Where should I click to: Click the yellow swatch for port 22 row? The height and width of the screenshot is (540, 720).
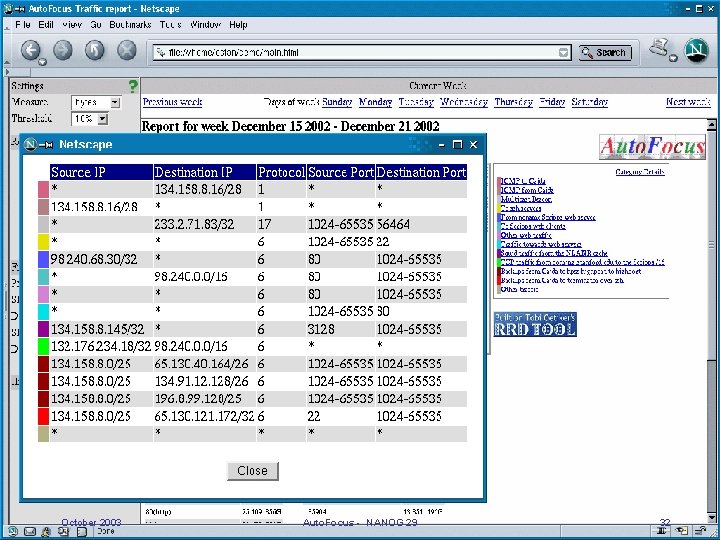[x=43, y=242]
